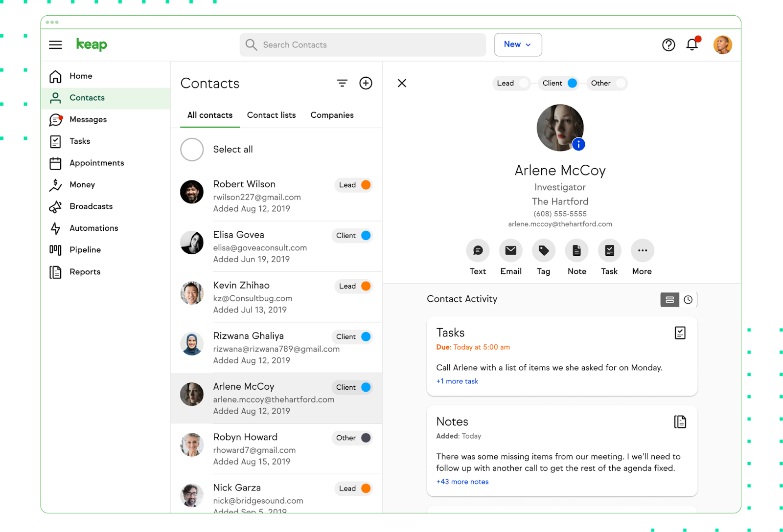Open the +1 more task link
The height and width of the screenshot is (532, 783).
tap(457, 381)
